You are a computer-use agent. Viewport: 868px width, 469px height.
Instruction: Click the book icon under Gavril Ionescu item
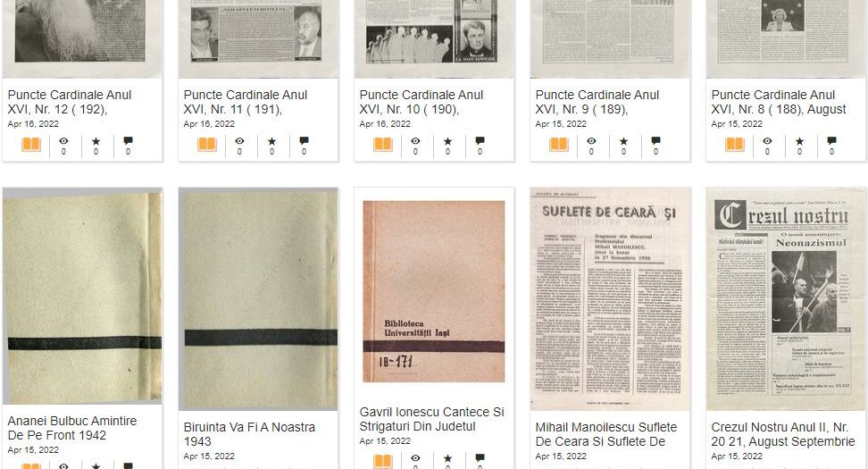[x=383, y=461]
